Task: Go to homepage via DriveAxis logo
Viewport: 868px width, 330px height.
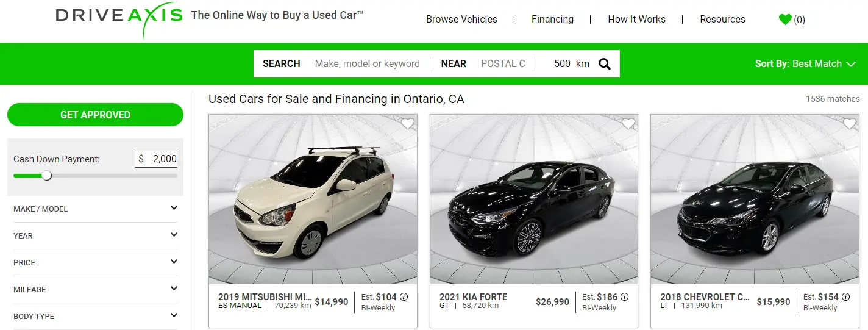Action: point(119,16)
